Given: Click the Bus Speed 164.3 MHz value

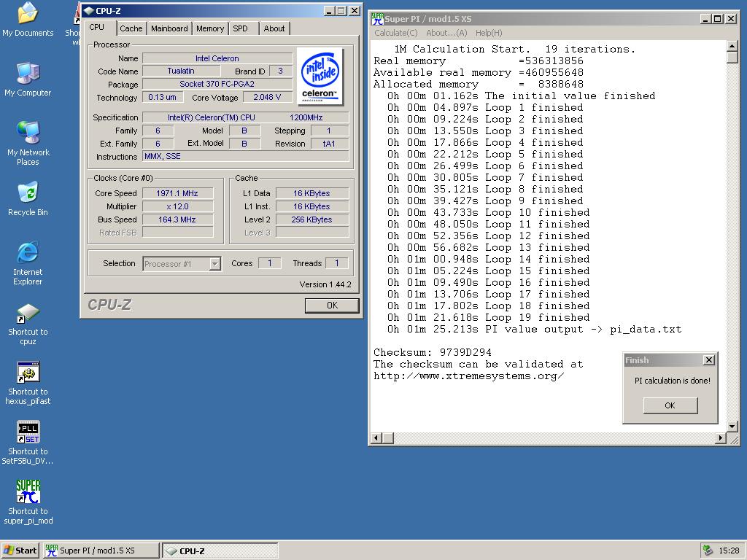Looking at the screenshot, I should coord(177,219).
